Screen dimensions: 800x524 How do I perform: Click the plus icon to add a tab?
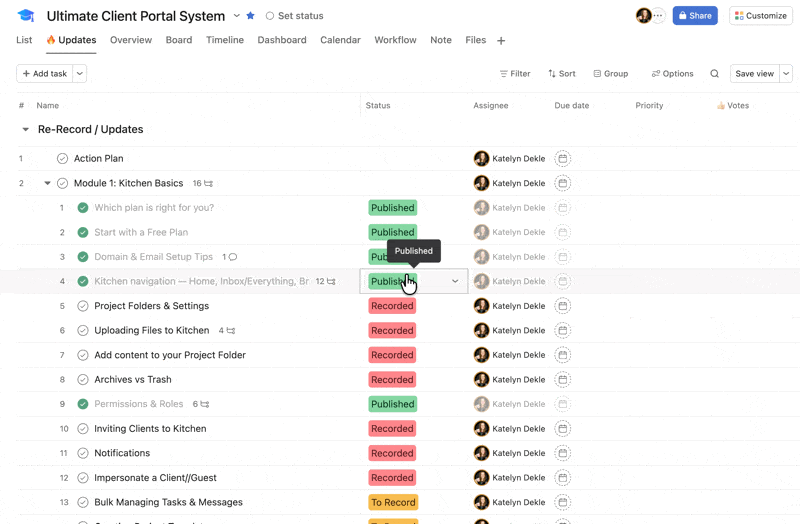point(501,41)
